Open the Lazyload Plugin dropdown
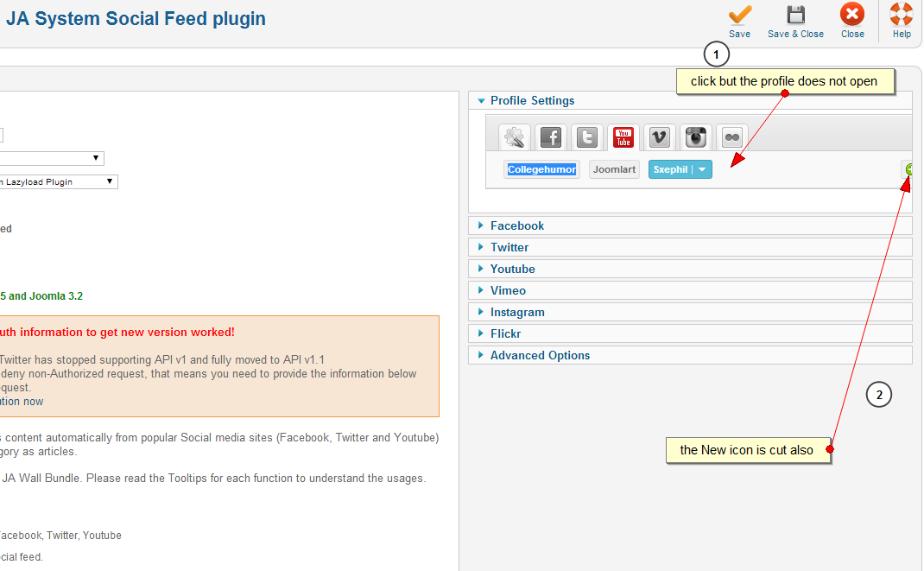924x571 pixels. coord(110,181)
